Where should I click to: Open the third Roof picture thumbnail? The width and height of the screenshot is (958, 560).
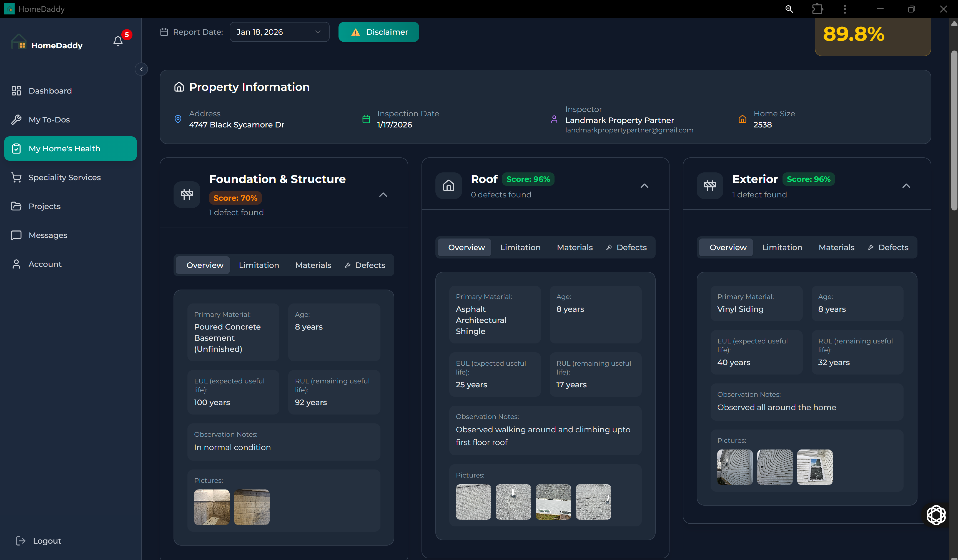pyautogui.click(x=553, y=502)
